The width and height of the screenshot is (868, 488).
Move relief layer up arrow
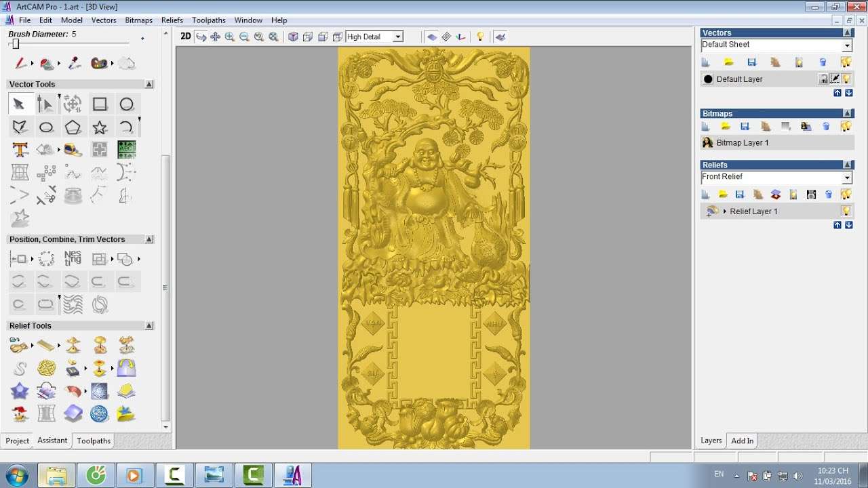coord(837,225)
